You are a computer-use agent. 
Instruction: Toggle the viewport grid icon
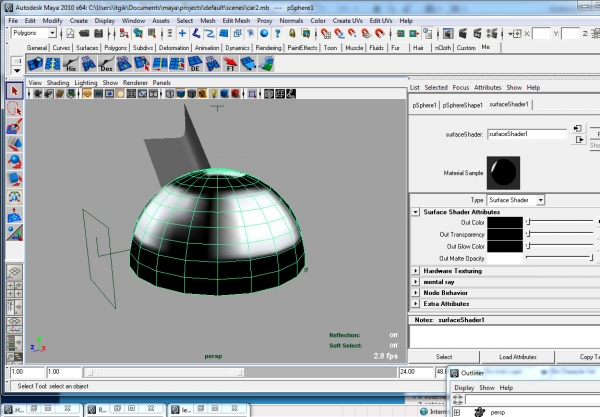87,94
